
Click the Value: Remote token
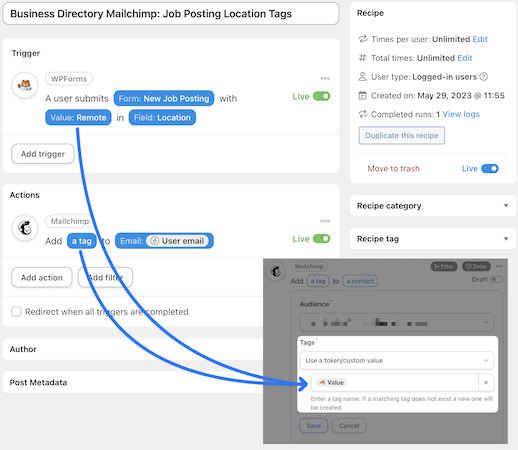[x=78, y=117]
